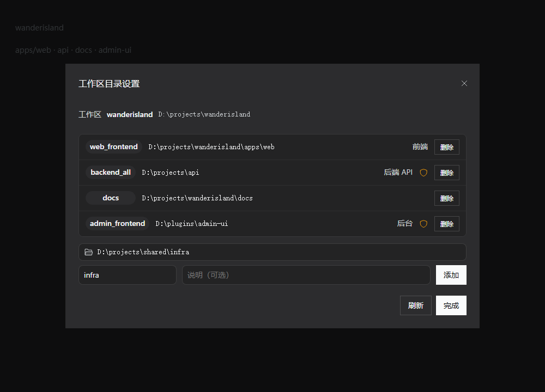Click the shield icon in admin_frontend row
The height and width of the screenshot is (392, 545).
[x=423, y=224]
